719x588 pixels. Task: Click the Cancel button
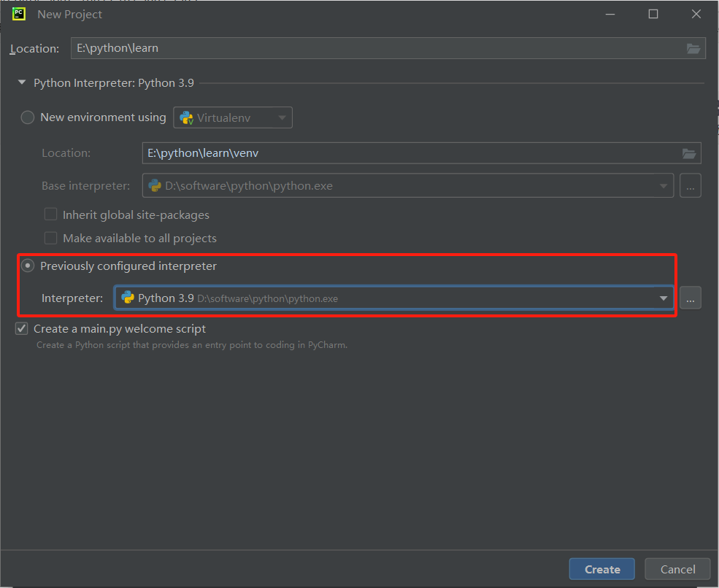[677, 569]
